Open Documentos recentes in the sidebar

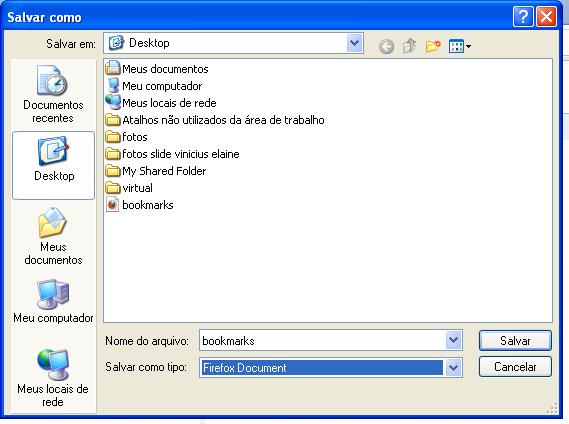point(53,94)
